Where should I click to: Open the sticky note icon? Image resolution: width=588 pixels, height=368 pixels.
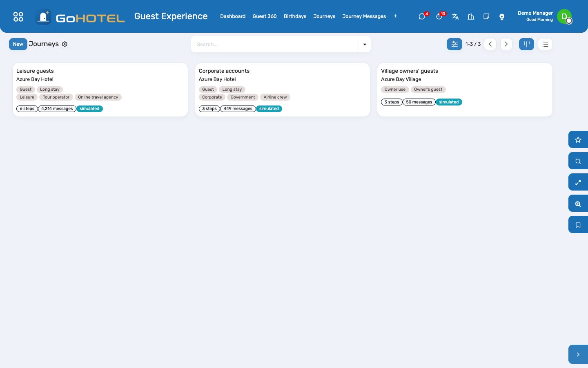(x=486, y=16)
